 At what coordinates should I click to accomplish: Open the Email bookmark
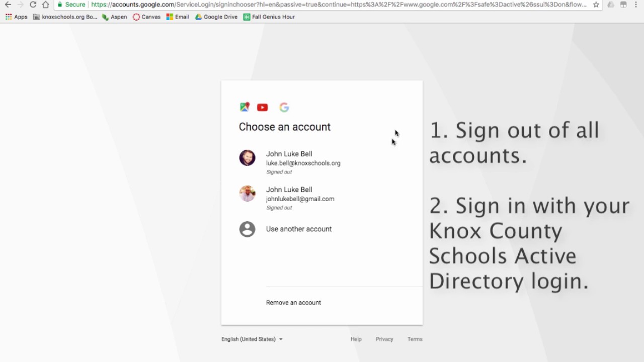(178, 17)
